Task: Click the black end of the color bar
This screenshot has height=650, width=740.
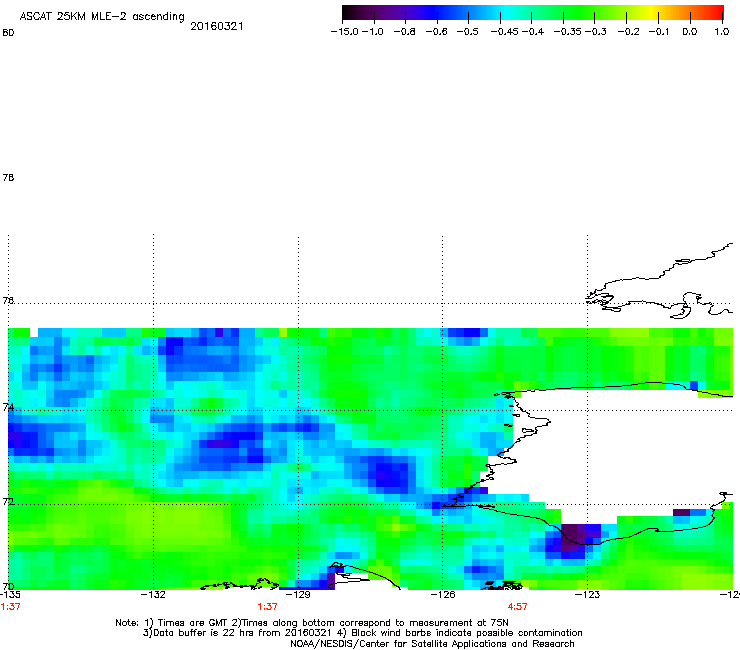Action: click(348, 13)
